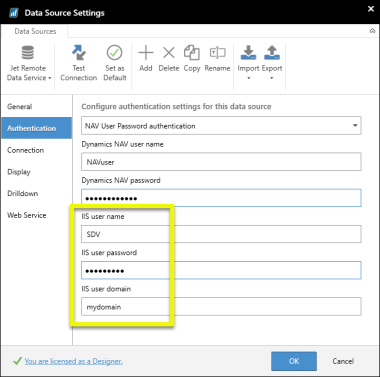Open Jet Remote Data Service dropdown
This screenshot has width=380, height=377.
coord(28,63)
